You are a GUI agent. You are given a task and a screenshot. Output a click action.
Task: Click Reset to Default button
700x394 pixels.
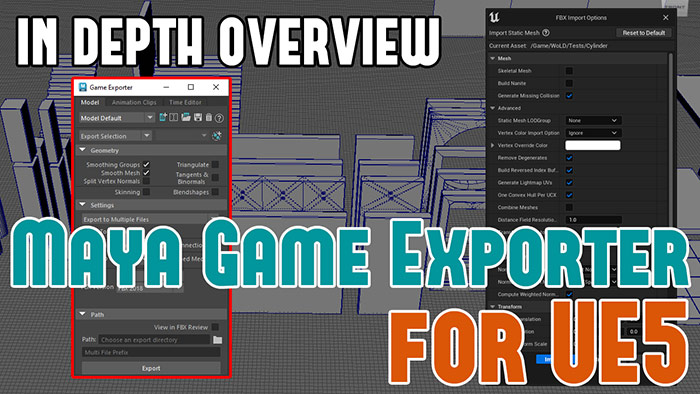tap(644, 33)
